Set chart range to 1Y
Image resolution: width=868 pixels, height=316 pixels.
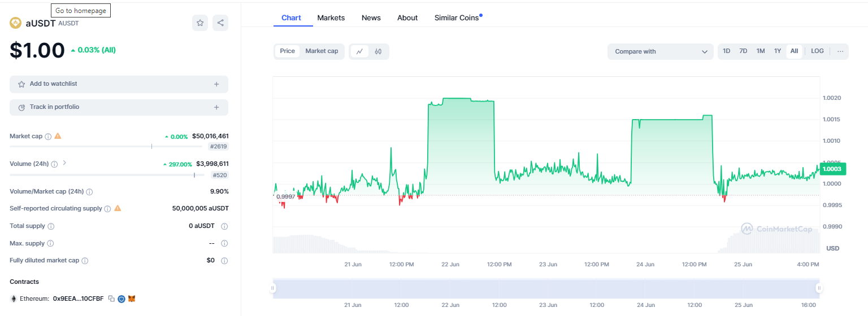(x=778, y=51)
